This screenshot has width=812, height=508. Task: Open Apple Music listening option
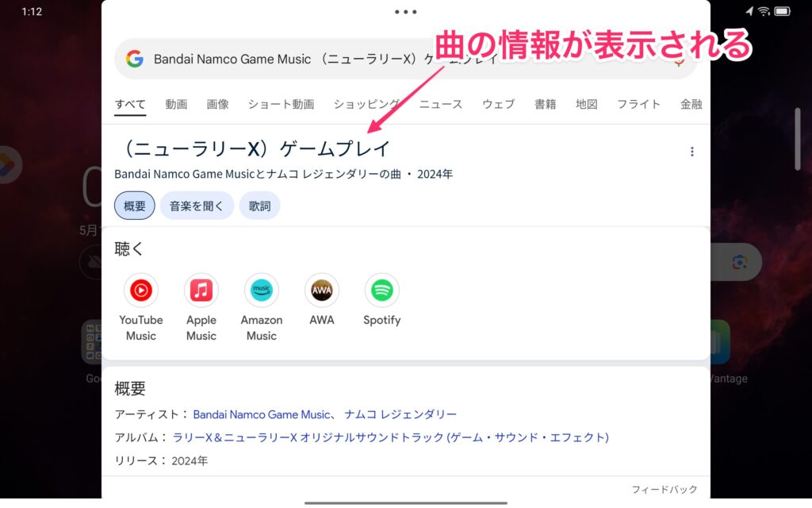[x=201, y=308]
